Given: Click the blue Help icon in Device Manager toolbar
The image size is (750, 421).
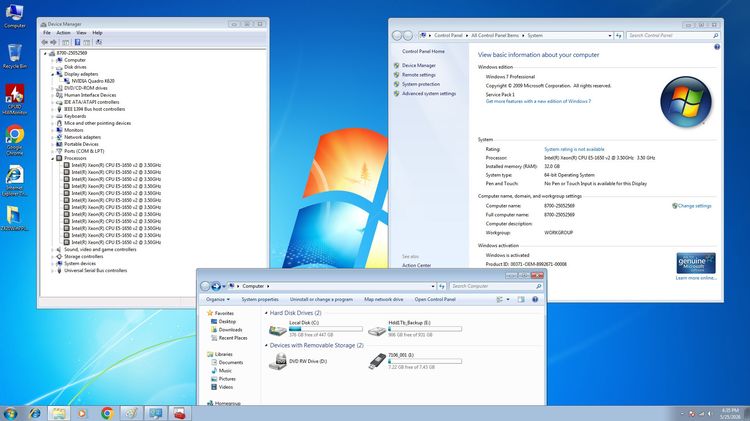Looking at the screenshot, I should pos(77,42).
